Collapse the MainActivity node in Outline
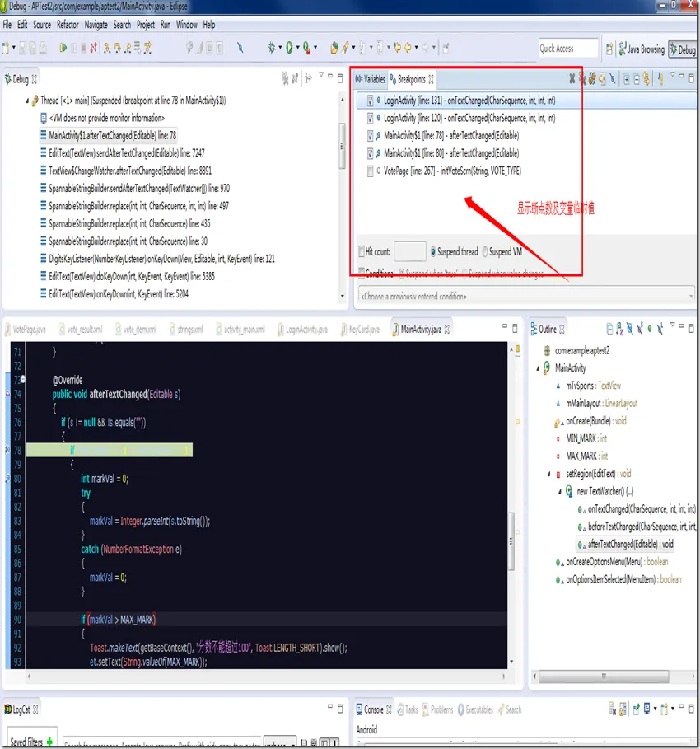This screenshot has width=700, height=749. (x=536, y=368)
